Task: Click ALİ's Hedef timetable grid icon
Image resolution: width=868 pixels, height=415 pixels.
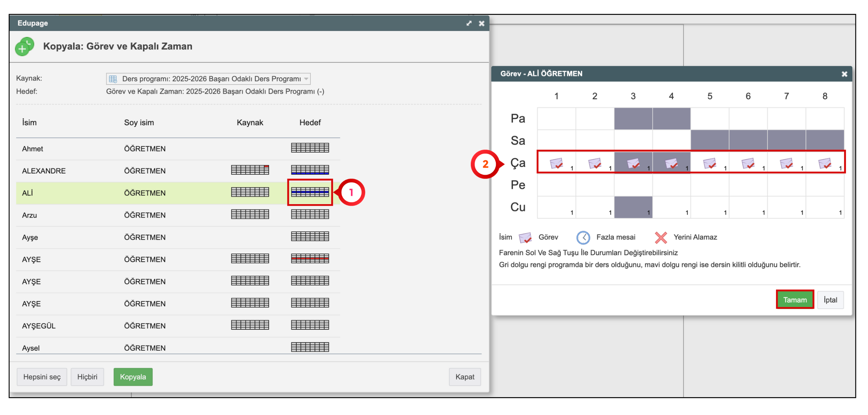Action: [x=310, y=192]
